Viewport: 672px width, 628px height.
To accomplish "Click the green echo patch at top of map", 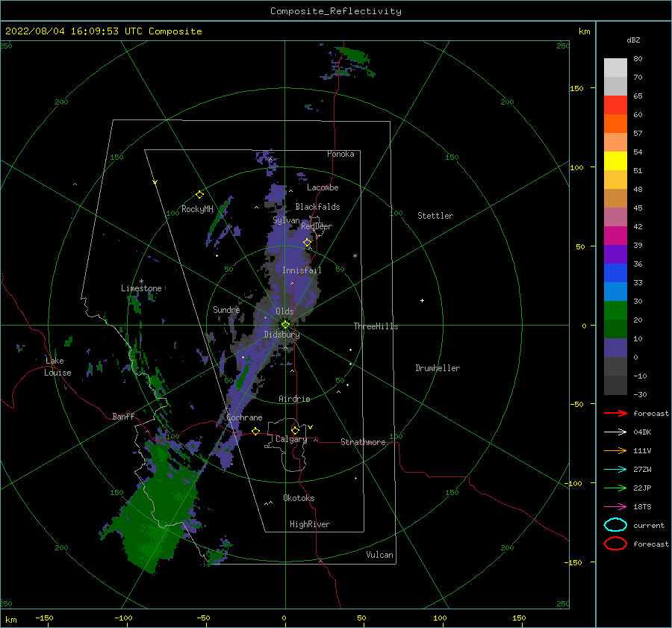I will coord(355,56).
